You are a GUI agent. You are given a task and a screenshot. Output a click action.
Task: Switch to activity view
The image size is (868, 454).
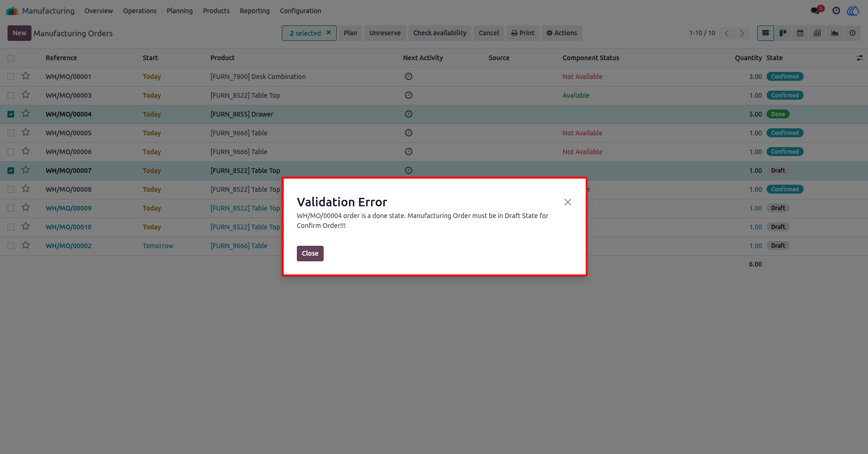[852, 33]
